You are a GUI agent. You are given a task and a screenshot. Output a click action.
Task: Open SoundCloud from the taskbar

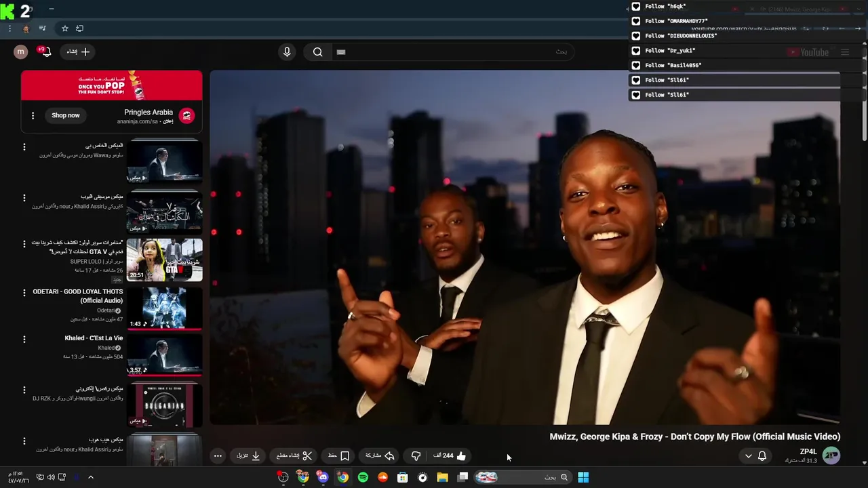tap(382, 477)
